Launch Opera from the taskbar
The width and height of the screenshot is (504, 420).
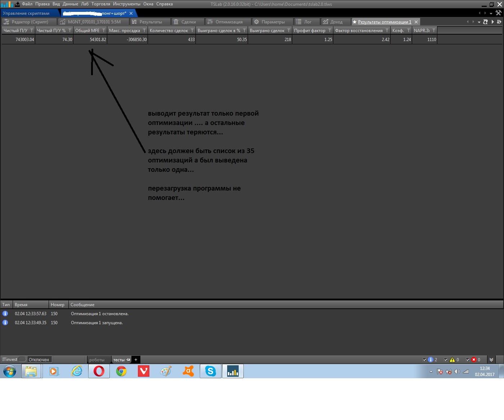click(x=99, y=371)
